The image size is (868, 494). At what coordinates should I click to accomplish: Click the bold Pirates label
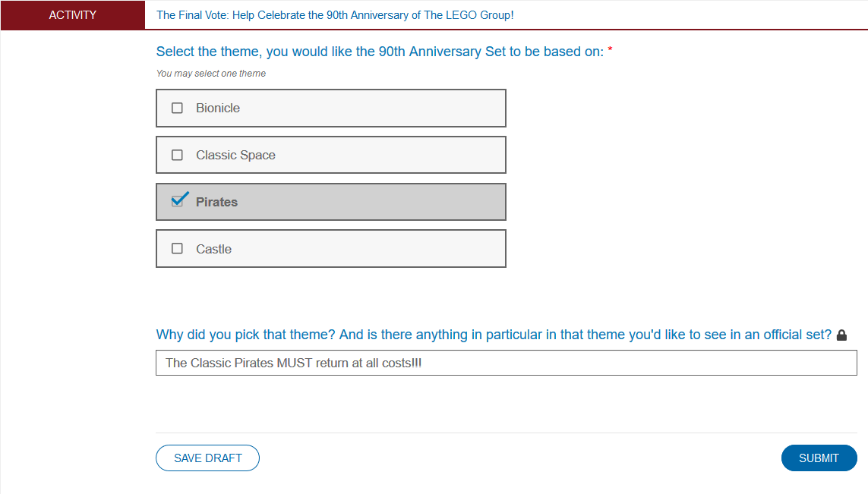click(x=216, y=203)
